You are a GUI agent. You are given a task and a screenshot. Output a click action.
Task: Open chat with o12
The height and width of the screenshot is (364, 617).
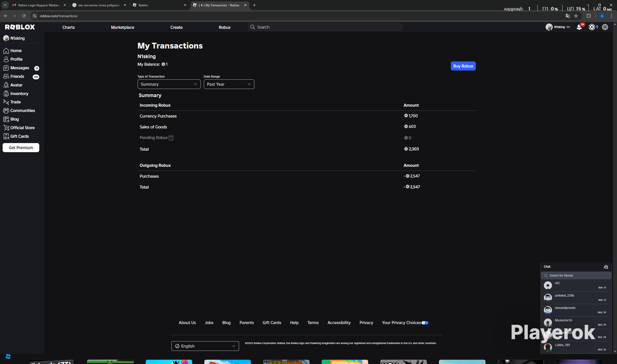[x=576, y=285]
